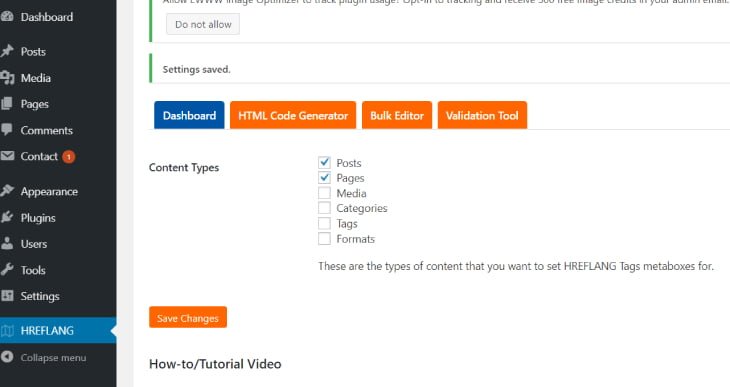Open the Pages menu label

pos(34,104)
